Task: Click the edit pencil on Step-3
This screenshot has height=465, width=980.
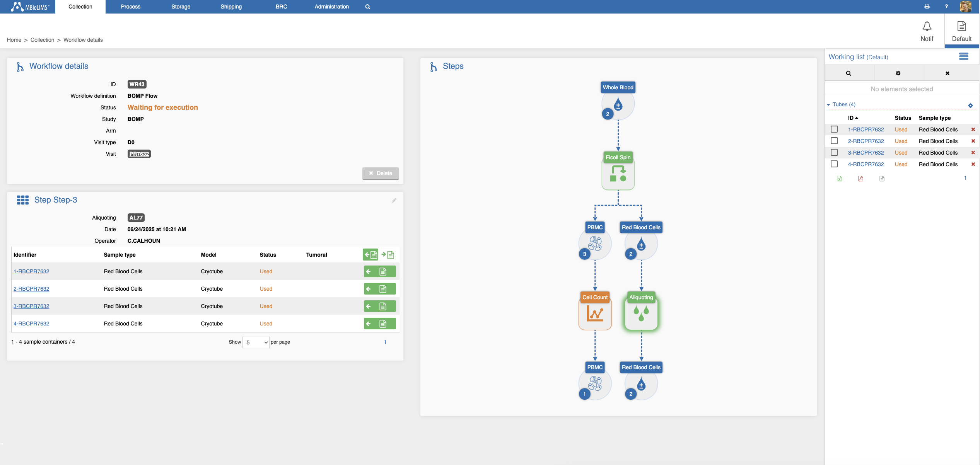Action: [394, 200]
